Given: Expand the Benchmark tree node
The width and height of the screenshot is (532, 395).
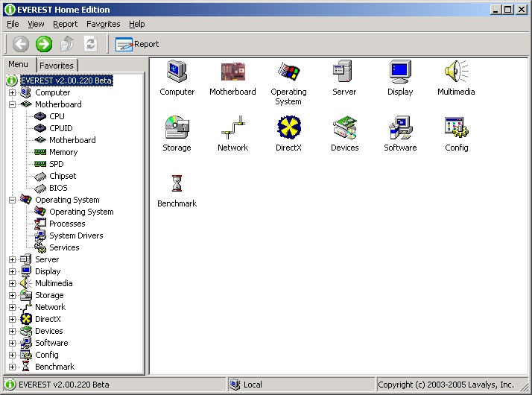Looking at the screenshot, I should [12, 367].
